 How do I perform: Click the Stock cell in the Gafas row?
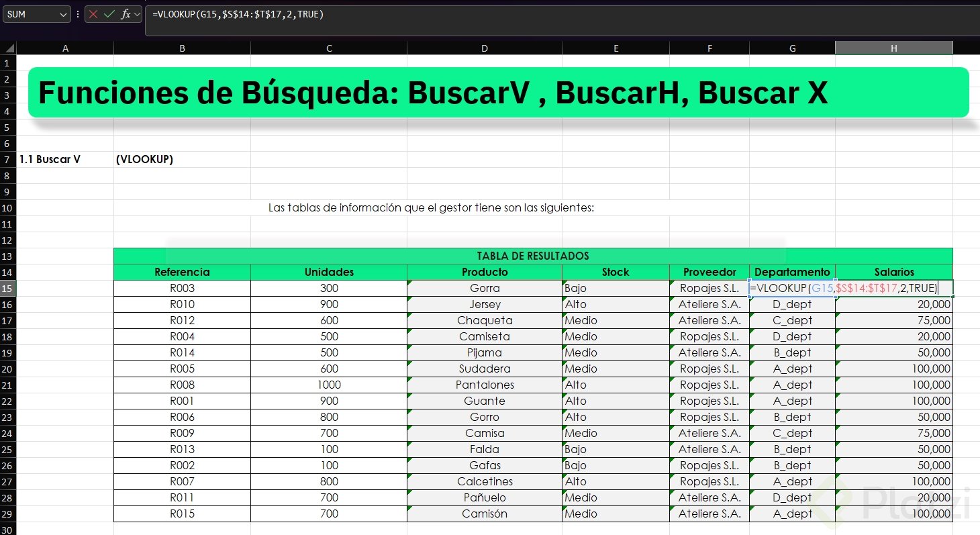(x=616, y=465)
